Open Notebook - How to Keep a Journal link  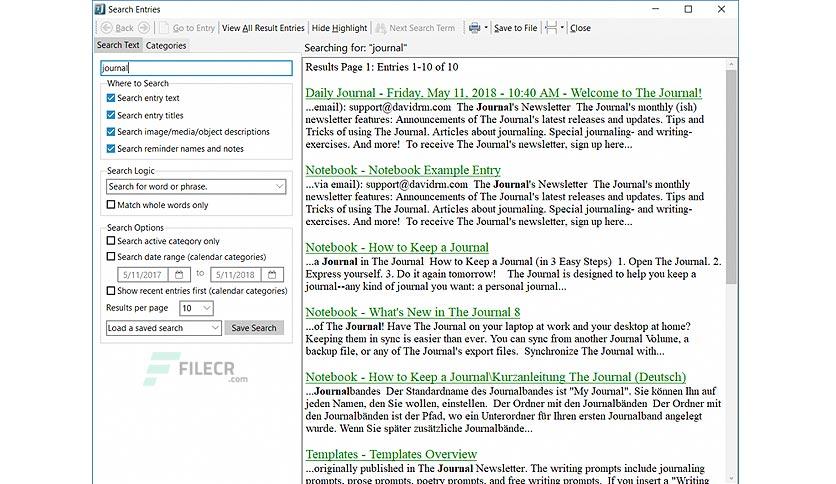point(397,247)
